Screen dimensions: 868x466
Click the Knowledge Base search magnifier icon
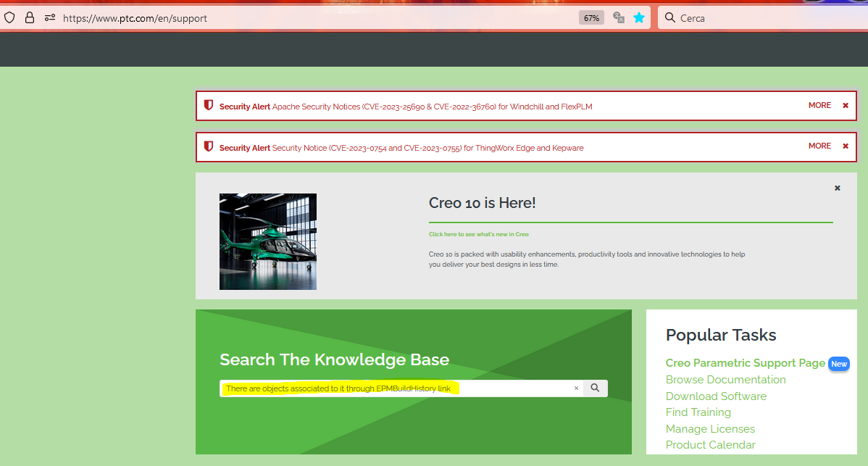pyautogui.click(x=595, y=388)
